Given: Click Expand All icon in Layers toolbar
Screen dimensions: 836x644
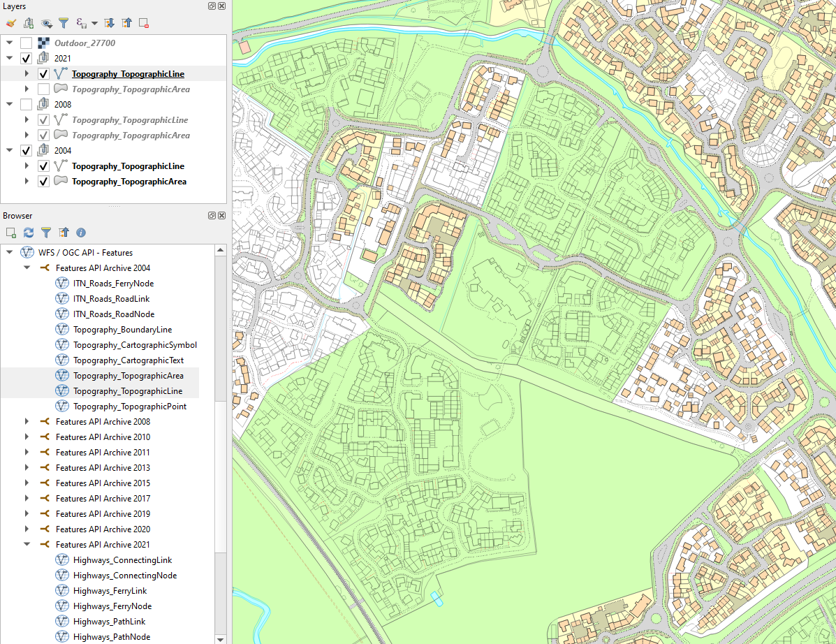Looking at the screenshot, I should tap(110, 23).
